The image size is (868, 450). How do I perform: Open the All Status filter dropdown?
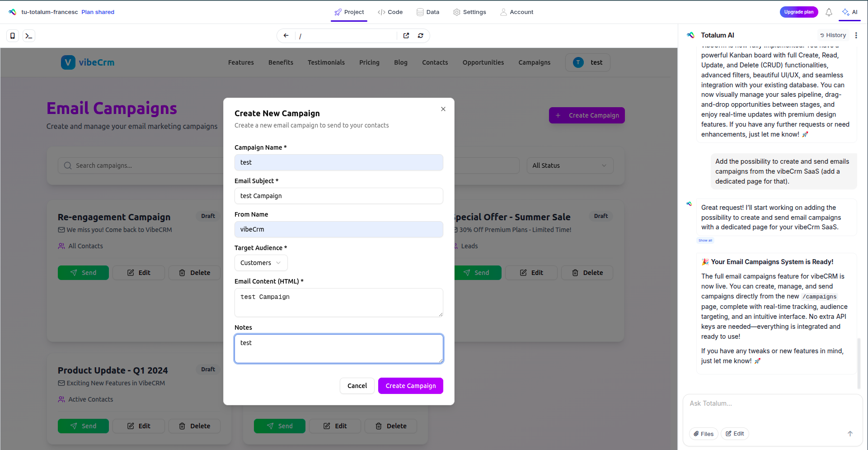(x=570, y=166)
